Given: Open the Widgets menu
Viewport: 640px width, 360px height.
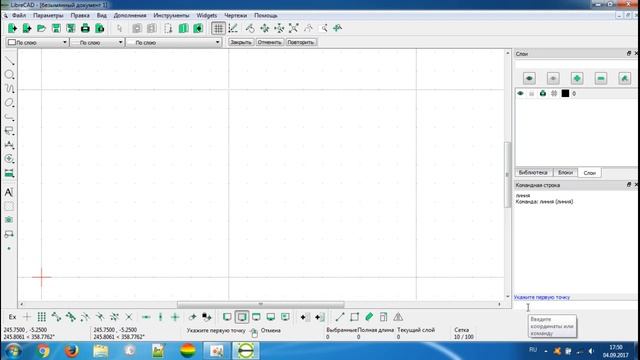Looking at the screenshot, I should click(207, 16).
